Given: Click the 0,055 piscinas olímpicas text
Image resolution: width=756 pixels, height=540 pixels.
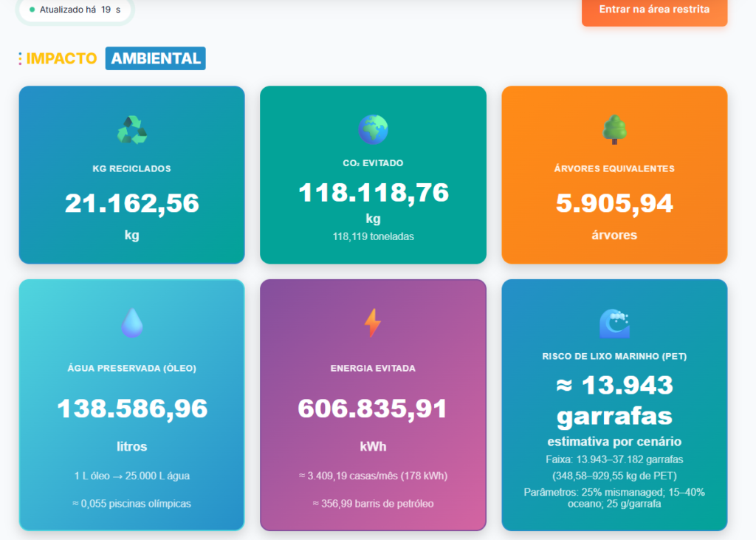Looking at the screenshot, I should [x=131, y=504].
